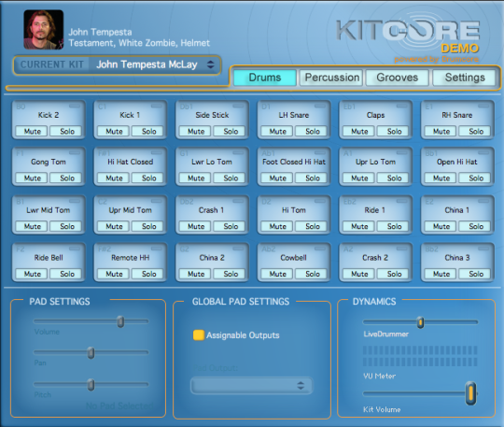Select the Remote HH pad
Viewport: 504px width, 427px height.
[x=130, y=258]
